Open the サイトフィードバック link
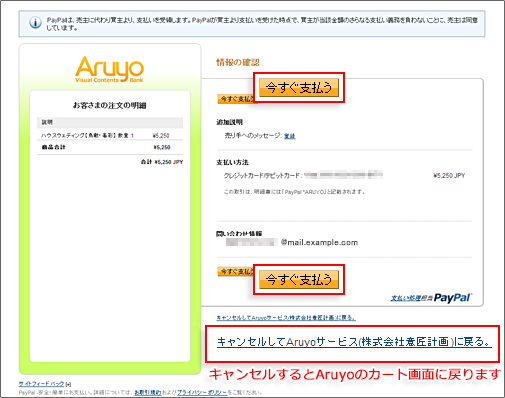 [x=41, y=384]
